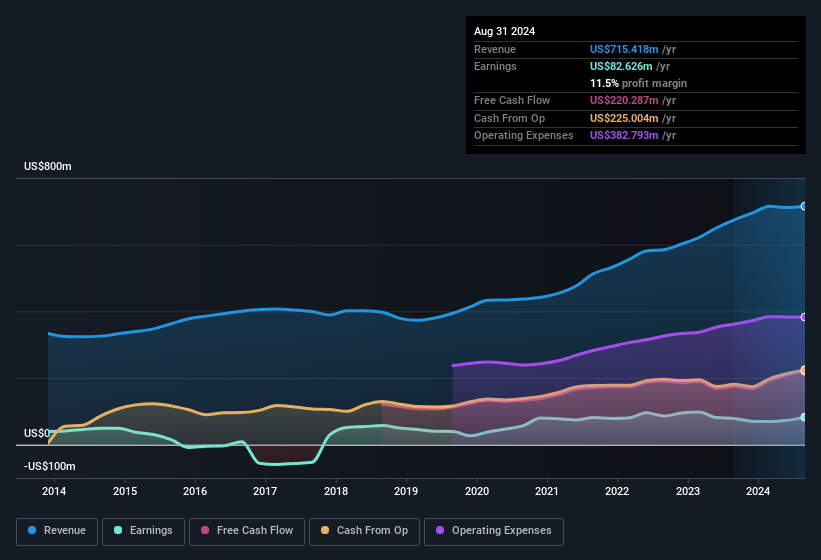This screenshot has width=821, height=560.
Task: Click the Aug 31 2024 tooltip date
Action: click(504, 31)
